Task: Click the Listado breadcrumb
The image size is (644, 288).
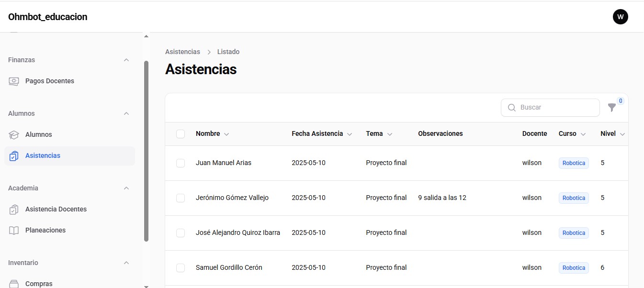Action: pos(228,52)
